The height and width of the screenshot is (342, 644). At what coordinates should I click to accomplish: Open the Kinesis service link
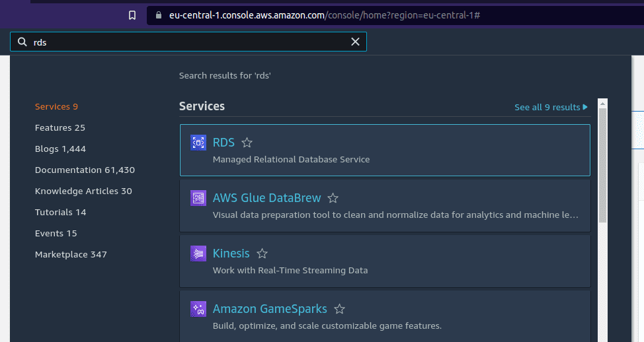231,254
